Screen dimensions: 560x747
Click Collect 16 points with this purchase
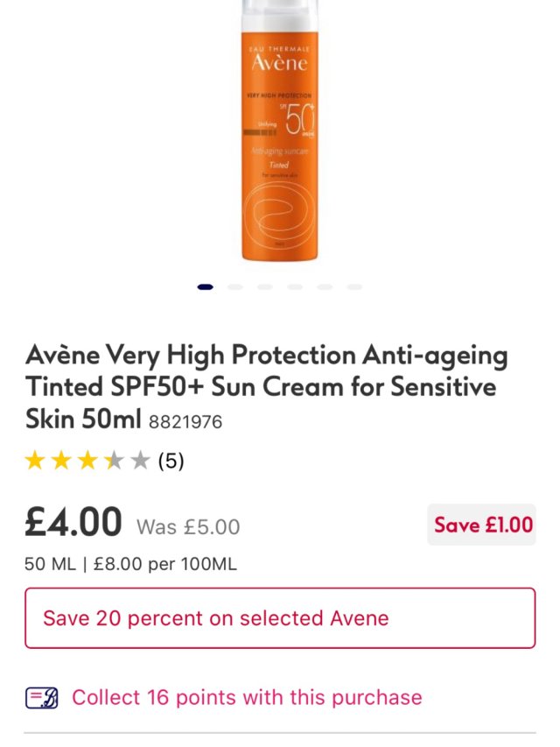click(247, 697)
